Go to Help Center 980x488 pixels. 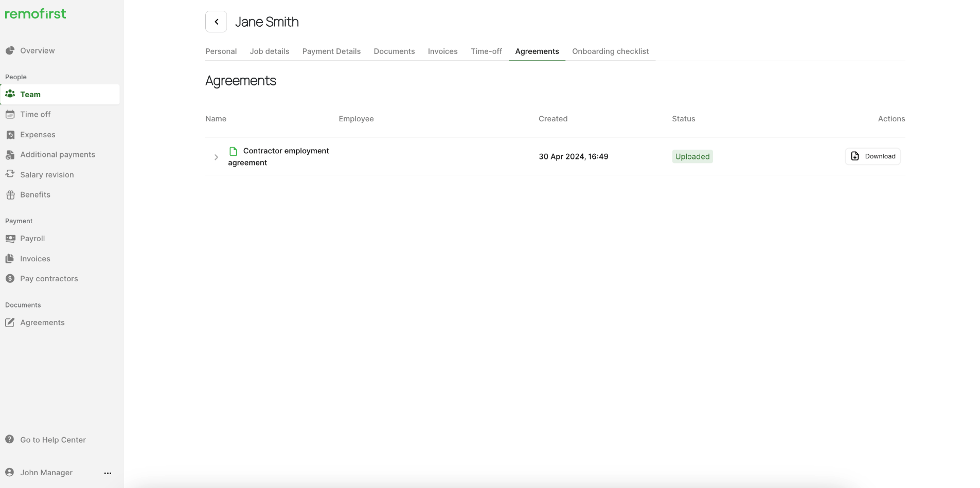point(53,440)
